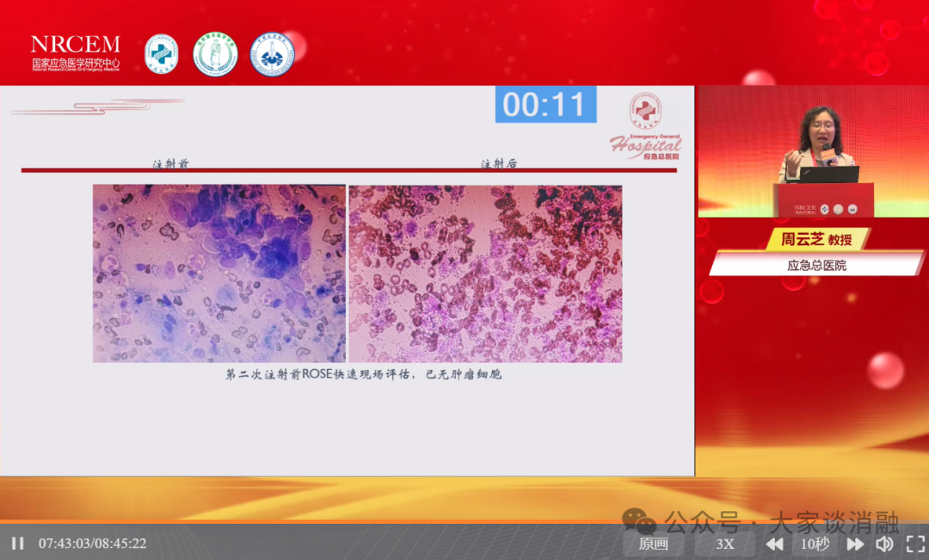Click the 国家应急医学研究中心 text

(x=76, y=62)
